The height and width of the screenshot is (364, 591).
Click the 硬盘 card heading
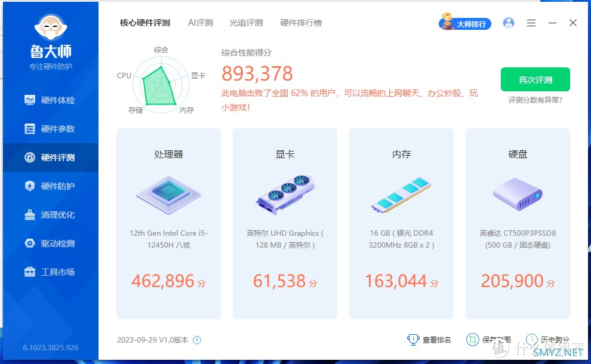(x=518, y=155)
